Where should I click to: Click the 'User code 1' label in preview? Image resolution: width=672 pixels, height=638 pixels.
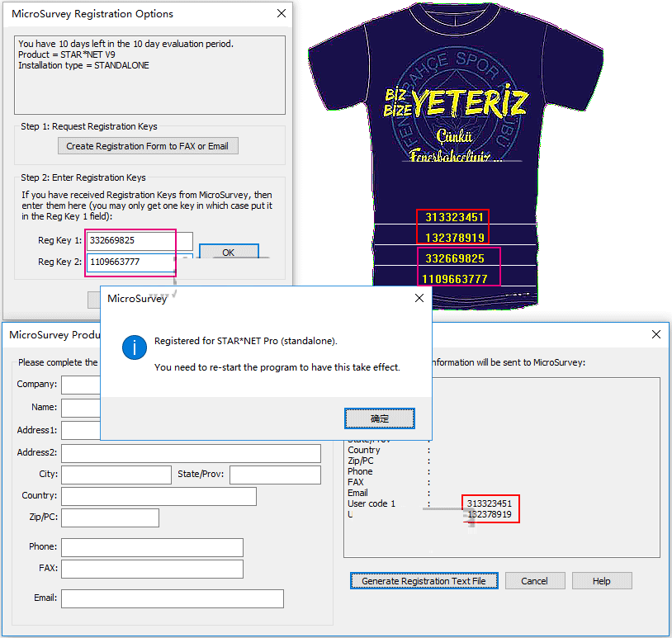tap(371, 503)
